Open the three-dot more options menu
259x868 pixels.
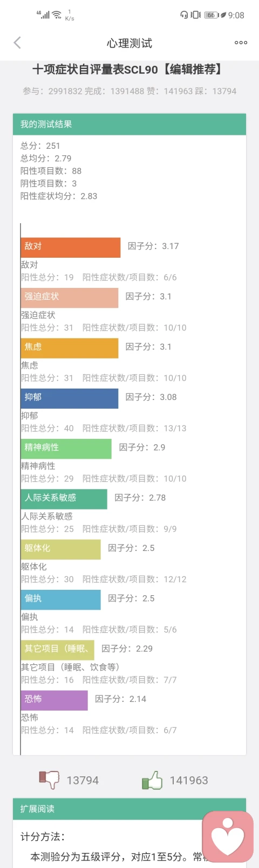click(x=241, y=43)
